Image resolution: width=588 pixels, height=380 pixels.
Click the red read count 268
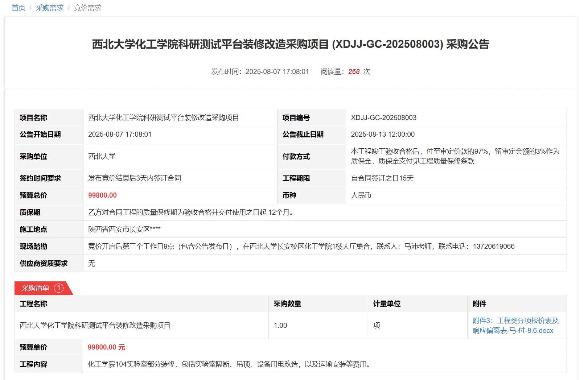[354, 72]
